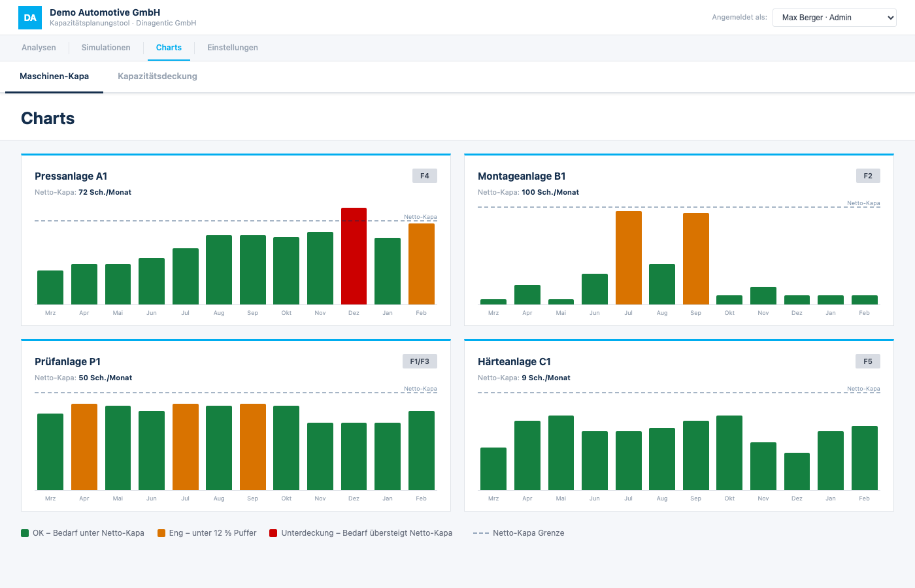Click the Jul bar in Montageanlage B1
Screen dimensions: 915x588
(x=629, y=257)
